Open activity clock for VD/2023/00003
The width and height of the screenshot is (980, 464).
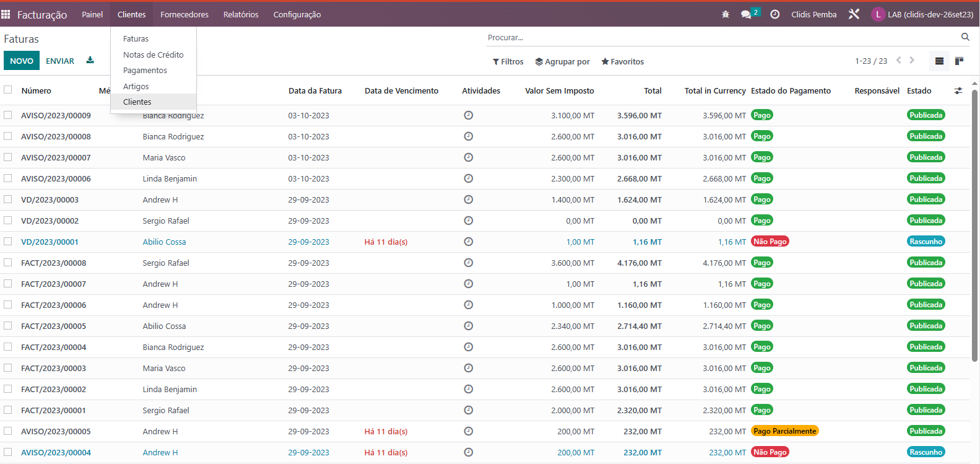469,199
